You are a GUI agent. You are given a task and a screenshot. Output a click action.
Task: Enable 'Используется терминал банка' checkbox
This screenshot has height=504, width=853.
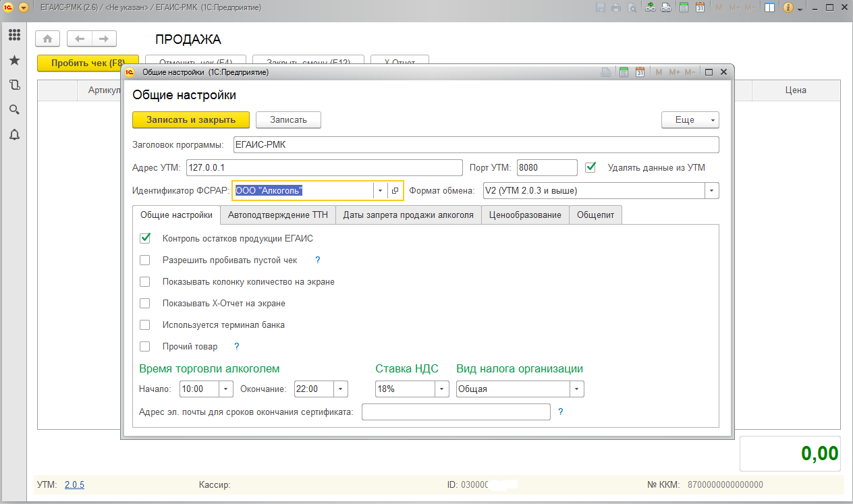point(144,325)
